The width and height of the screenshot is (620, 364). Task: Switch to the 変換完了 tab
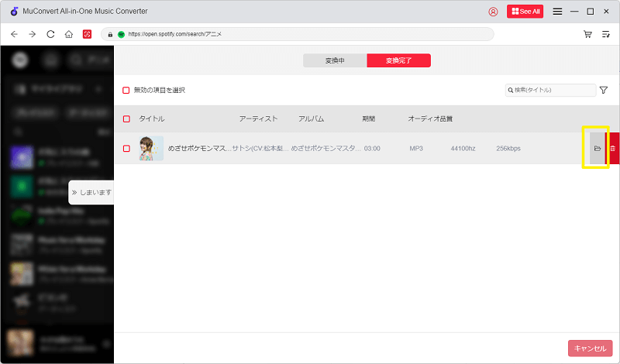click(x=398, y=60)
